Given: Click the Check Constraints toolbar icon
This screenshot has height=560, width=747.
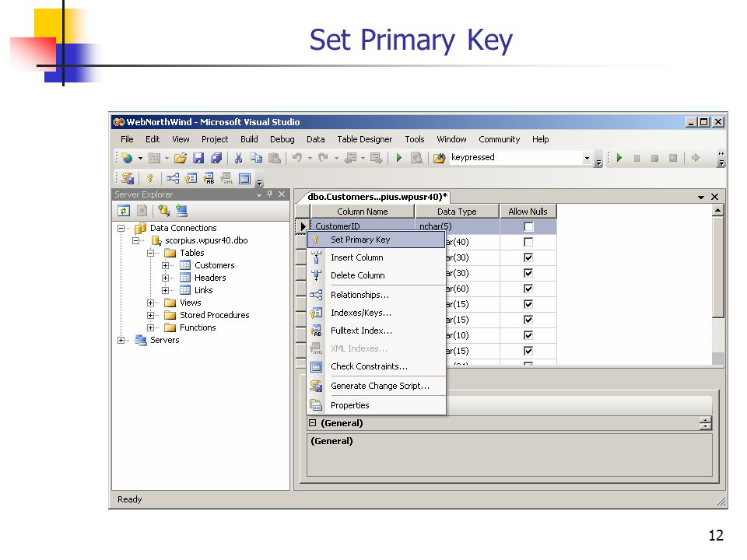Looking at the screenshot, I should pyautogui.click(x=244, y=179).
